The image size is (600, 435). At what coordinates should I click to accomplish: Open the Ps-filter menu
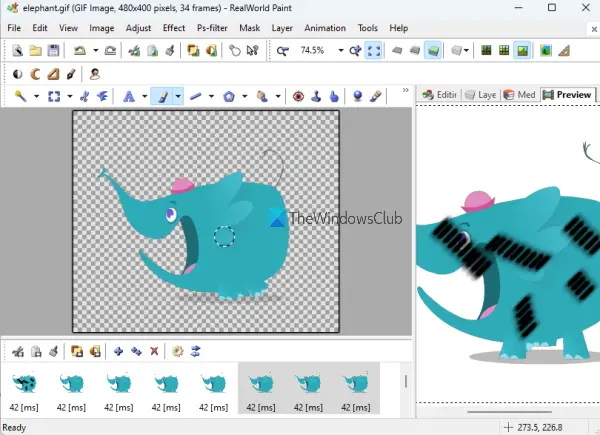[212, 28]
